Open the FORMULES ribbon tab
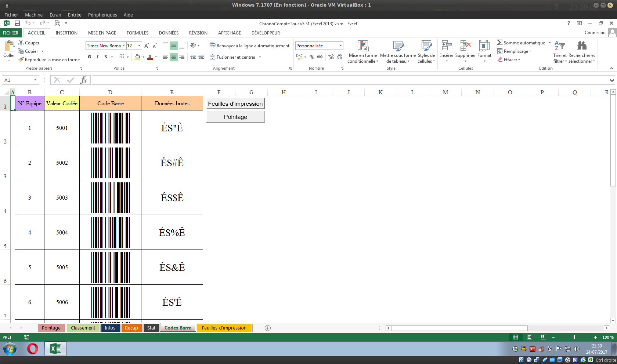 click(x=137, y=33)
